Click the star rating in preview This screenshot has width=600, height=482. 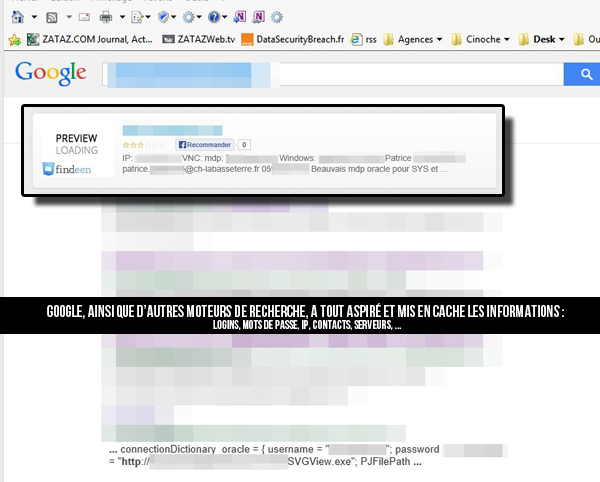point(144,145)
